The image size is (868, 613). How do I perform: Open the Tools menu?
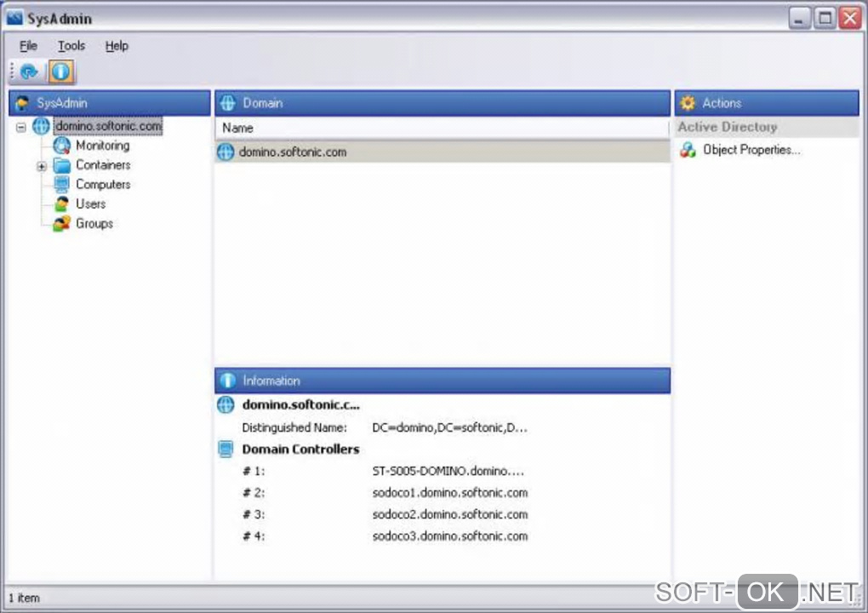tap(71, 46)
